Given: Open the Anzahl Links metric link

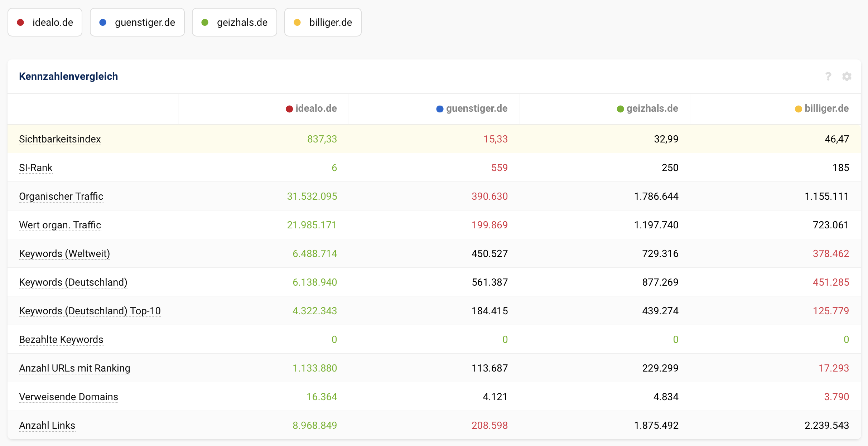Looking at the screenshot, I should point(47,425).
